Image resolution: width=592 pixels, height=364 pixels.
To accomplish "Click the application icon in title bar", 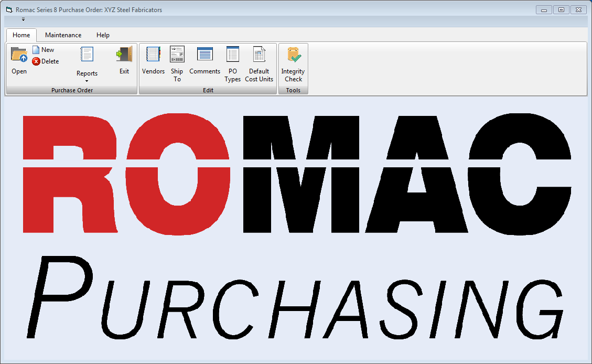I will tap(9, 10).
